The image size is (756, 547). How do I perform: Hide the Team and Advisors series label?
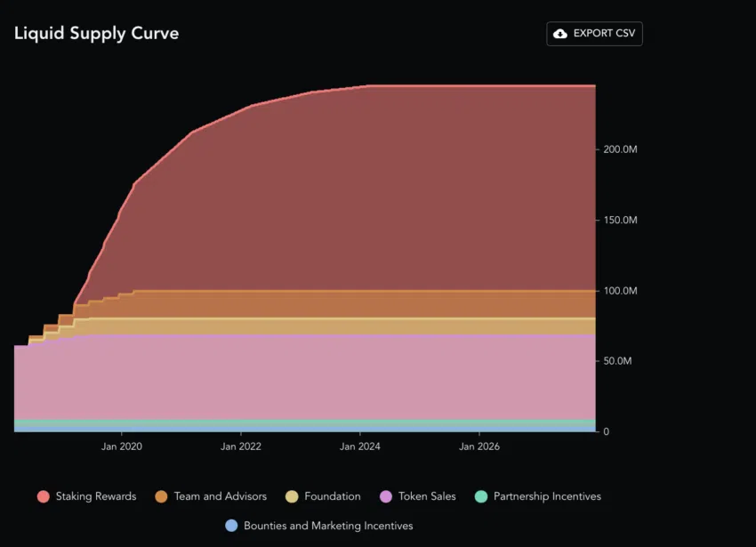click(221, 496)
